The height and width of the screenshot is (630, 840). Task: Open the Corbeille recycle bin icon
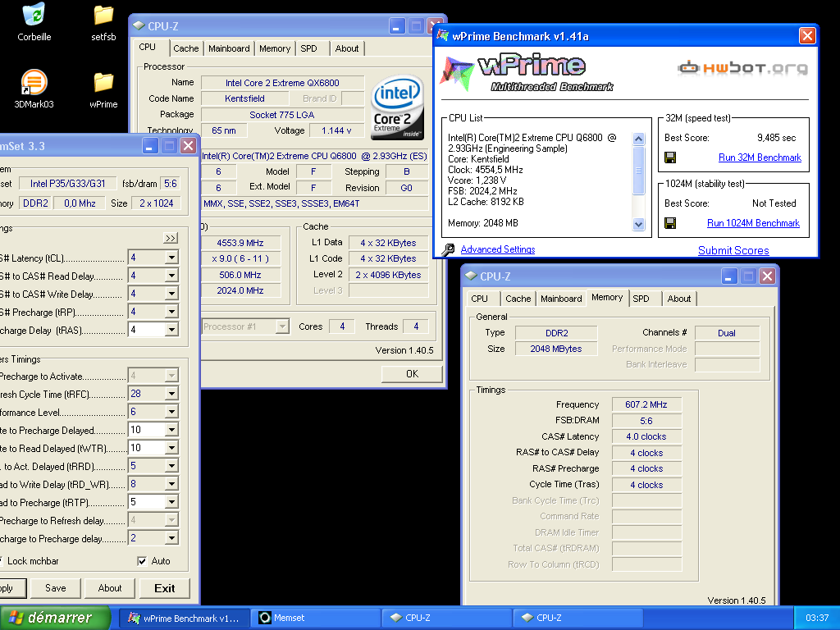pyautogui.click(x=34, y=15)
